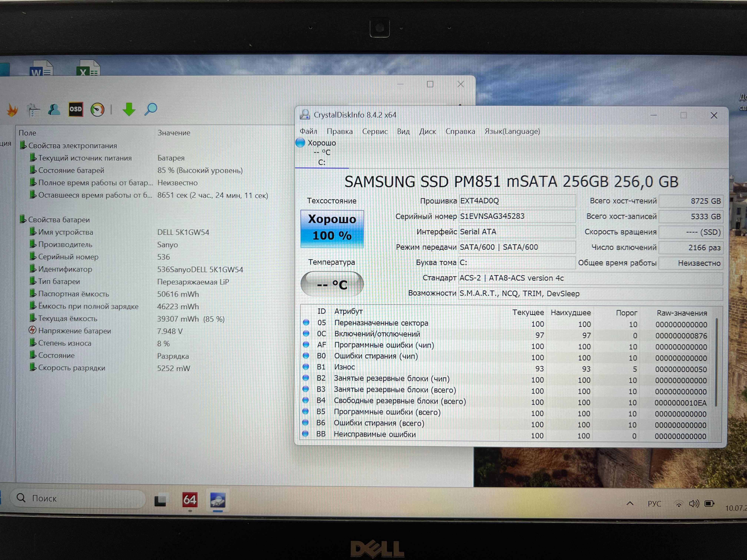Maximize the AIDA64 window
747x560 pixels.
pyautogui.click(x=430, y=84)
